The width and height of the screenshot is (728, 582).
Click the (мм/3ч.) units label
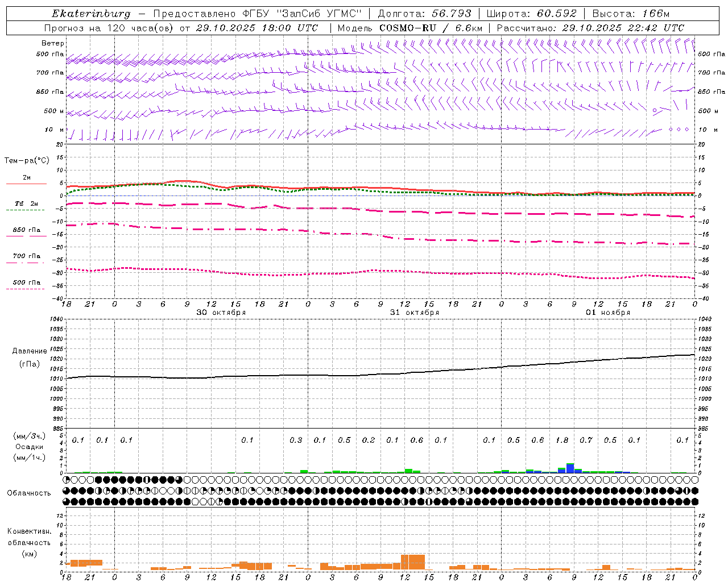click(x=29, y=436)
